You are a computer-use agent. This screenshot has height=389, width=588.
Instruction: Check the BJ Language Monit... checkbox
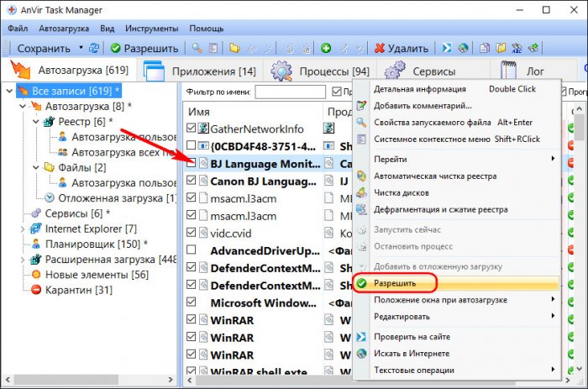pyautogui.click(x=192, y=163)
